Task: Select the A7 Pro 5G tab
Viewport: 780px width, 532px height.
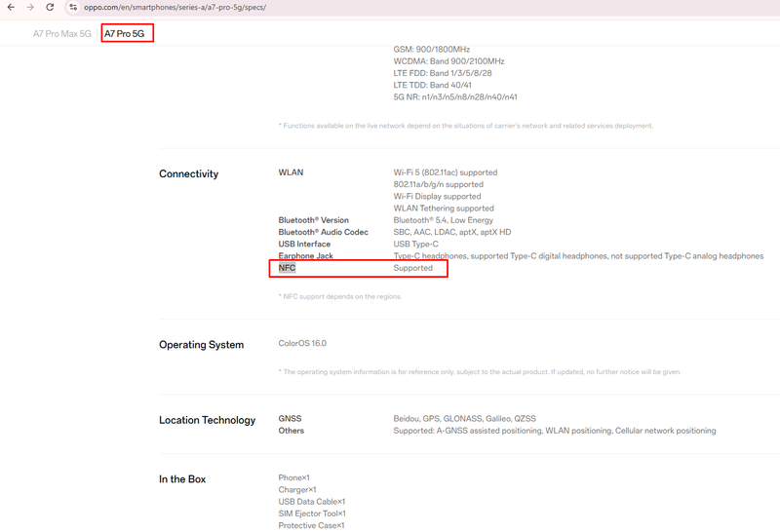Action: (x=125, y=34)
